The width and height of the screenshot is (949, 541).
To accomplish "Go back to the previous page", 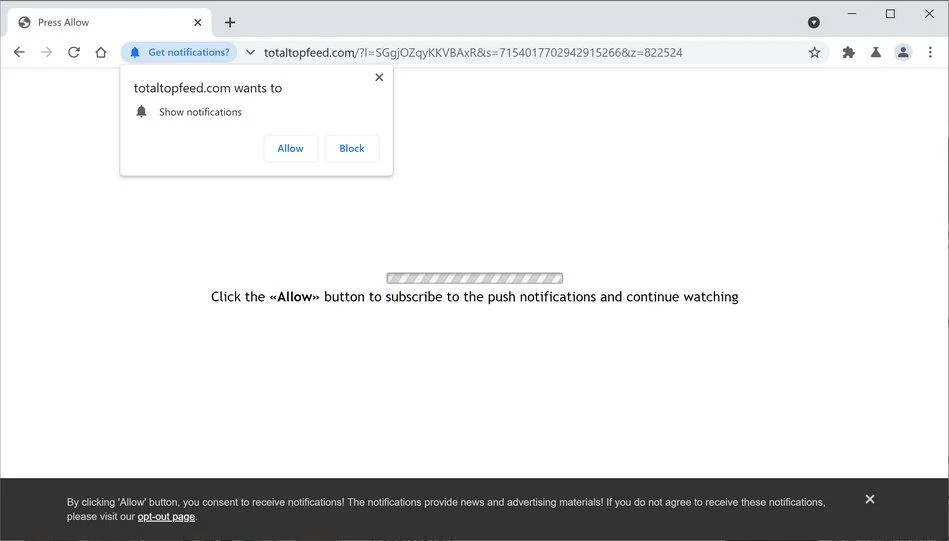I will [19, 53].
